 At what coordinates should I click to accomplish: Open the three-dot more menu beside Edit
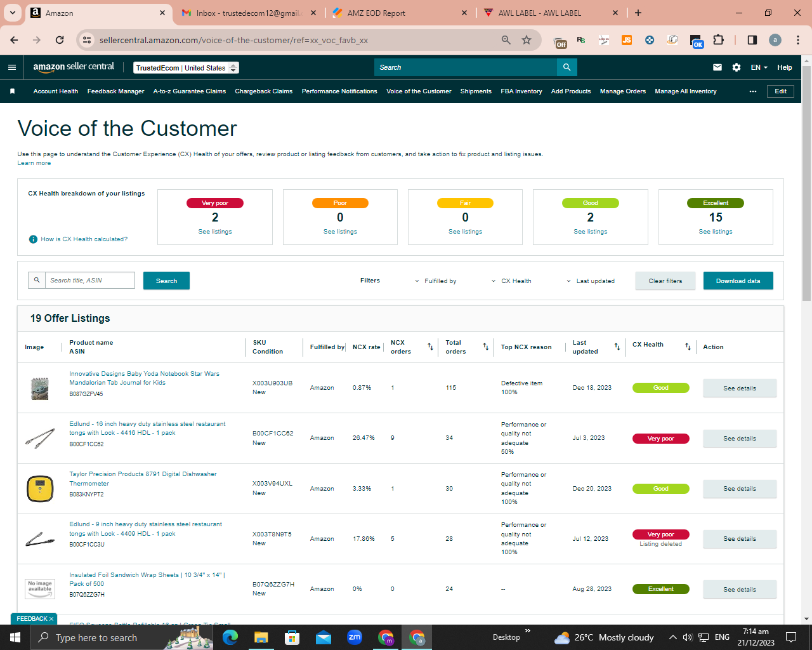click(x=753, y=91)
